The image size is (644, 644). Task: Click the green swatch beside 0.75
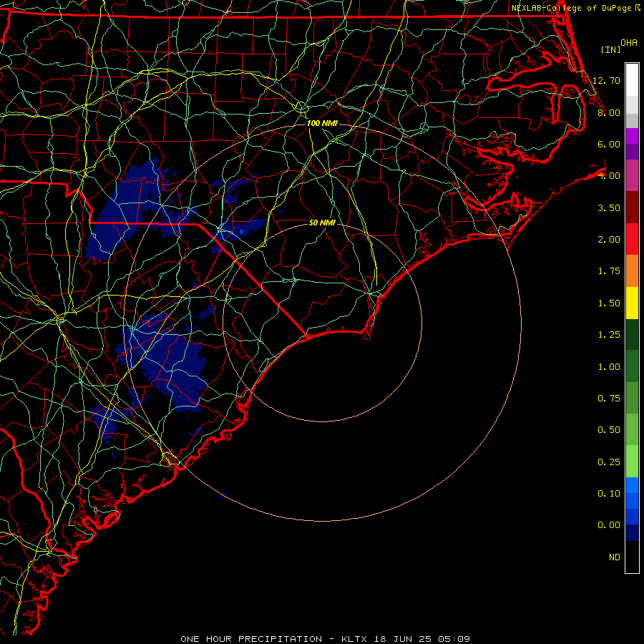(x=632, y=398)
